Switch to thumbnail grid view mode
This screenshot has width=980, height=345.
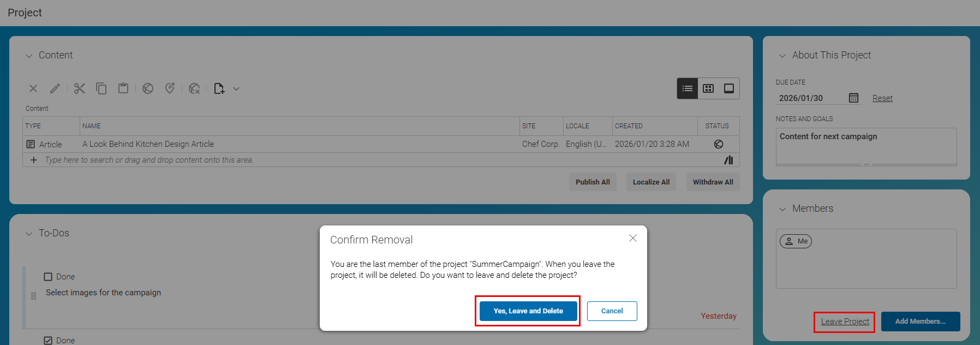tap(708, 88)
